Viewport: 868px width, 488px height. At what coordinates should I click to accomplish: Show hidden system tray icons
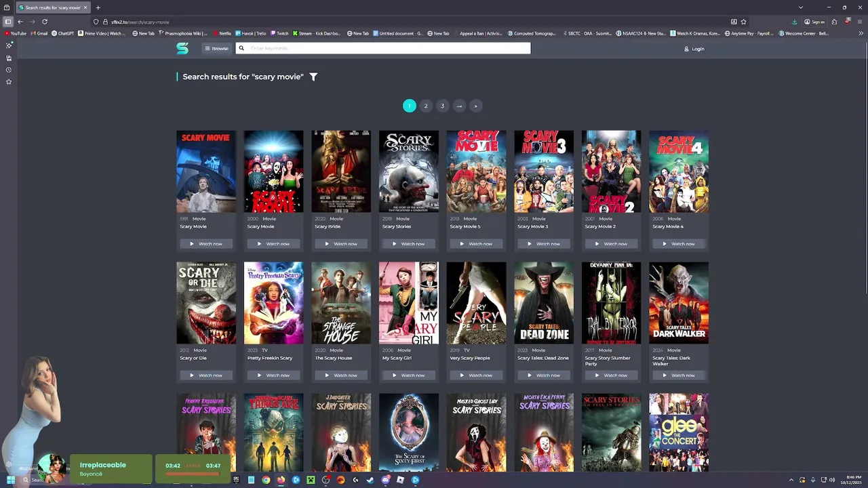(791, 480)
